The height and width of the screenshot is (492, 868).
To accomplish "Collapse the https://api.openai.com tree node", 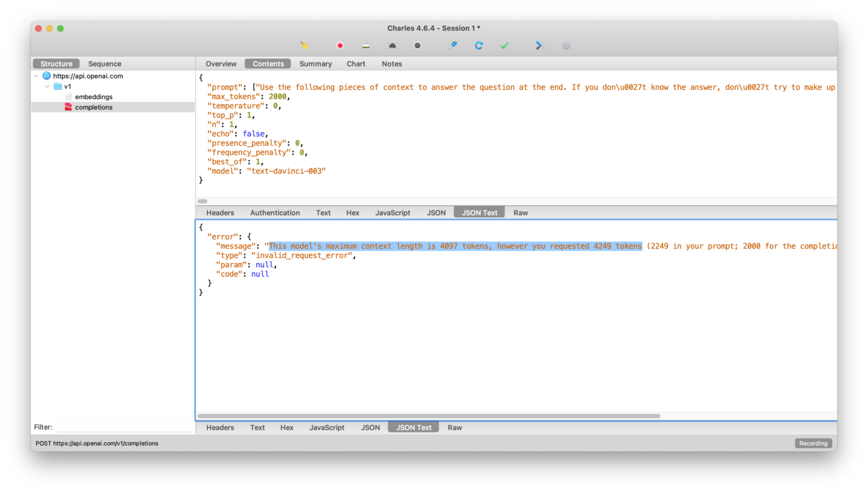I will tap(36, 76).
